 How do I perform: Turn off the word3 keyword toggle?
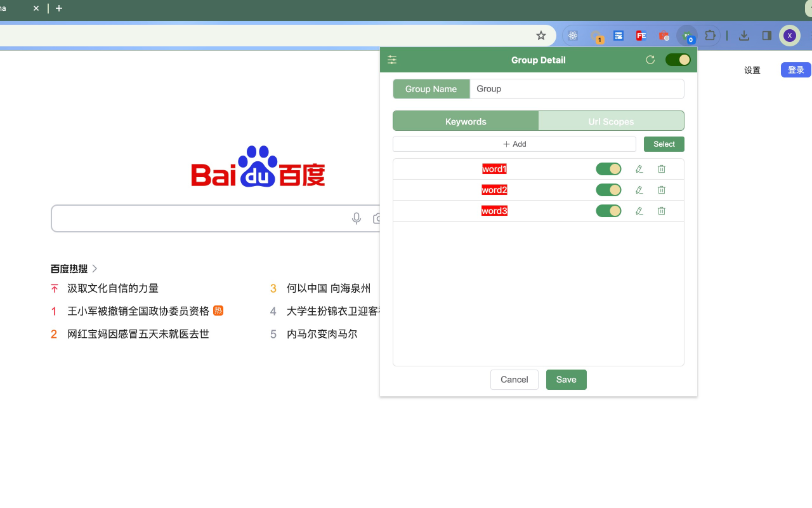coord(608,210)
